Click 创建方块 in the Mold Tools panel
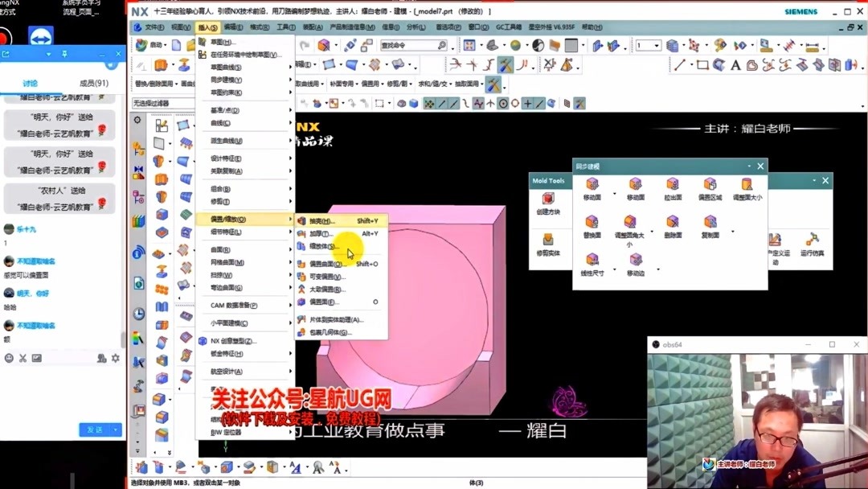This screenshot has width=868, height=489. click(548, 202)
